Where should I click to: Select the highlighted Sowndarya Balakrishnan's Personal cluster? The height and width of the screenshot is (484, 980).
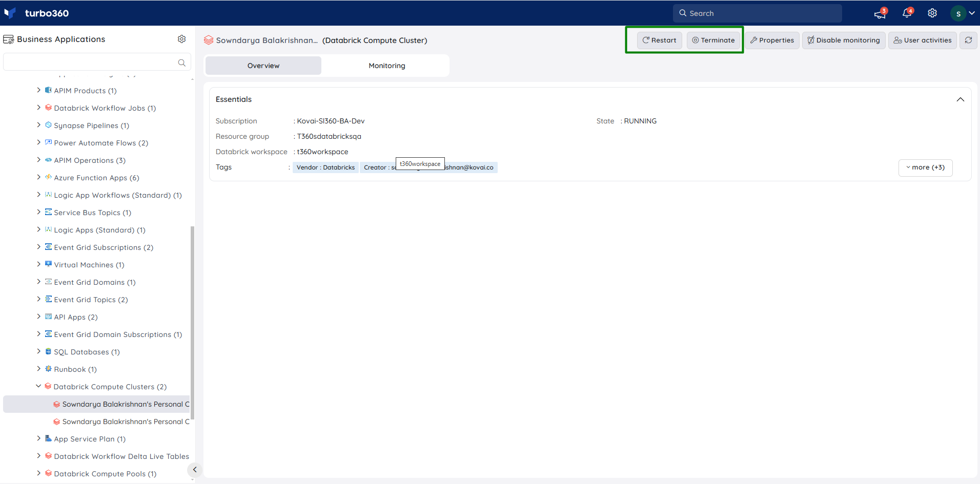(x=96, y=404)
